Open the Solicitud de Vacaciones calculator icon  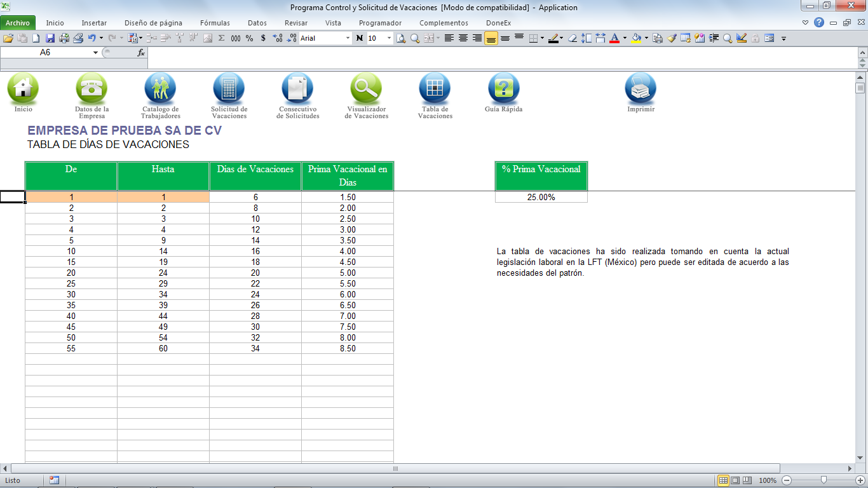229,89
